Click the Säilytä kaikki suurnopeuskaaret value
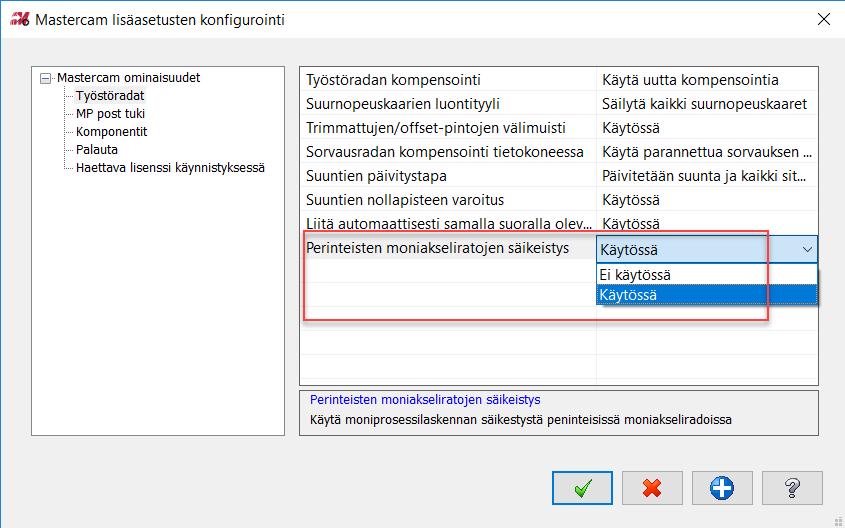Viewport: 845px width, 528px height. (x=707, y=104)
